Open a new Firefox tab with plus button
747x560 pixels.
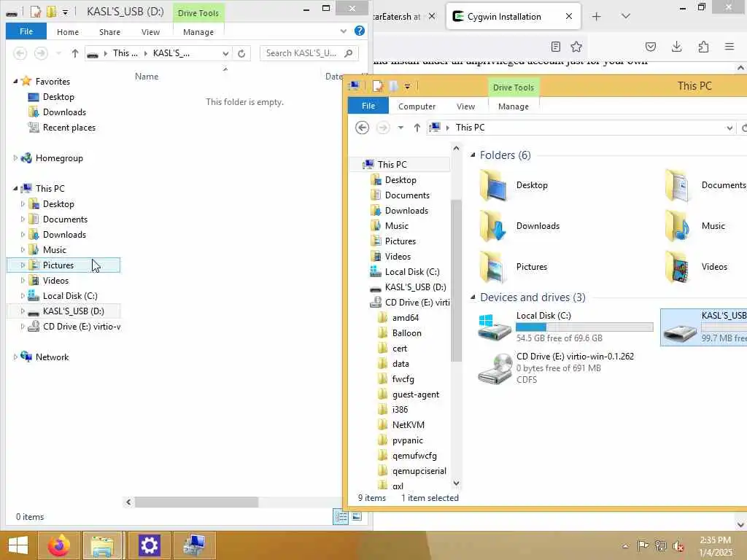coord(596,17)
